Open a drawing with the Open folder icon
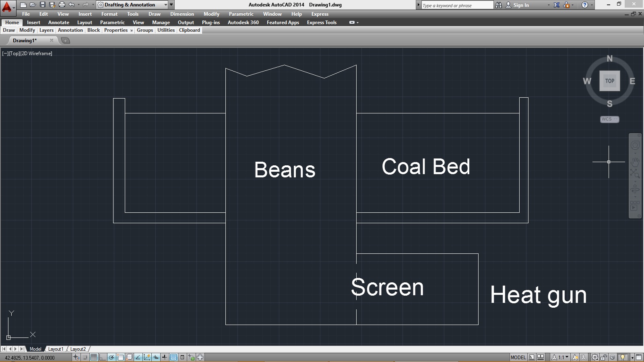The height and width of the screenshot is (362, 644). coord(33,5)
